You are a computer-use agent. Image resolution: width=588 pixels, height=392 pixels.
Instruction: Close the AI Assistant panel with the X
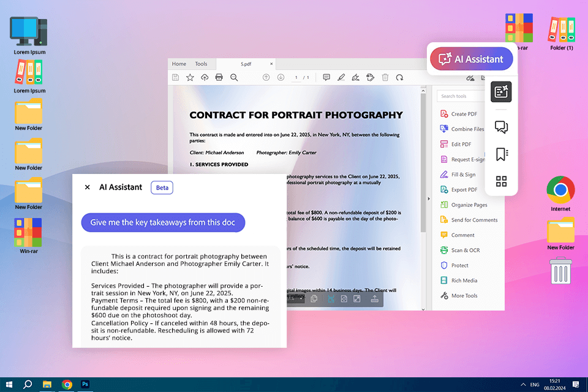(x=88, y=187)
